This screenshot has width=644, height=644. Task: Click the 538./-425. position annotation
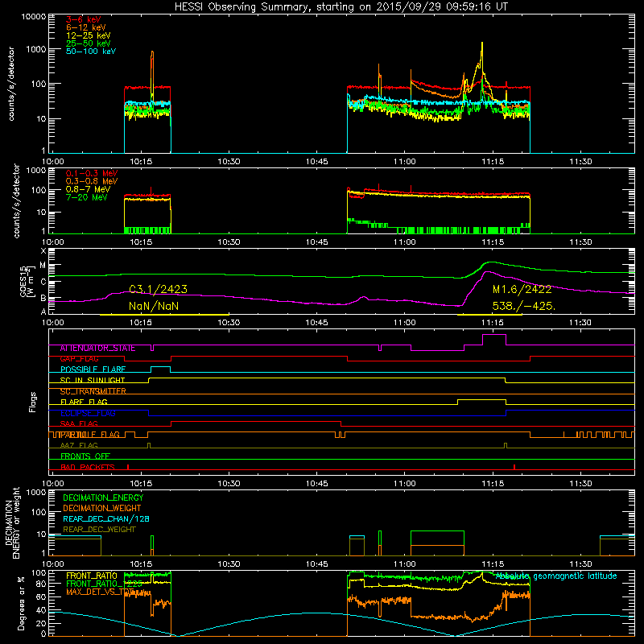(x=524, y=306)
